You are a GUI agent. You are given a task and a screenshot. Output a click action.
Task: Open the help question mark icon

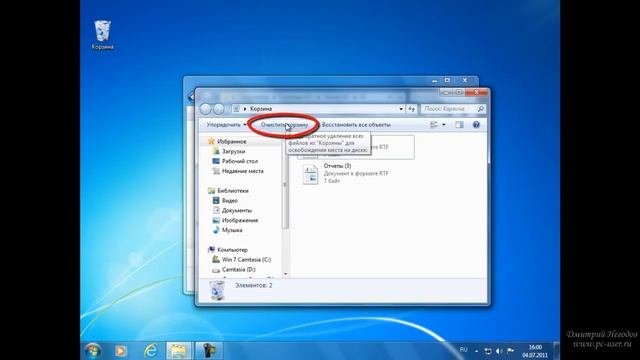(476, 125)
